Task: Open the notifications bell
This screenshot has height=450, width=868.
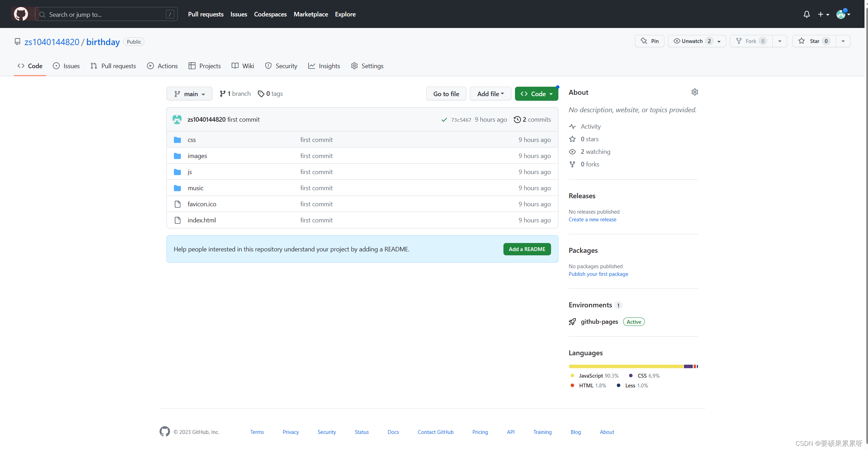Action: pyautogui.click(x=806, y=14)
